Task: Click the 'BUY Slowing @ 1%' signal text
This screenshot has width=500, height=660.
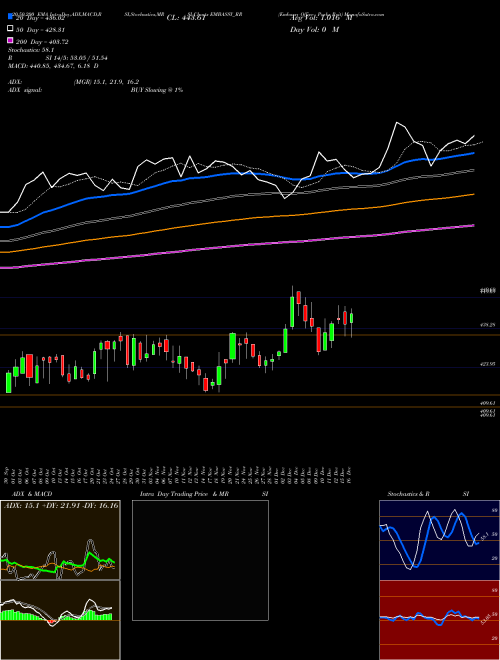Action: tap(157, 90)
